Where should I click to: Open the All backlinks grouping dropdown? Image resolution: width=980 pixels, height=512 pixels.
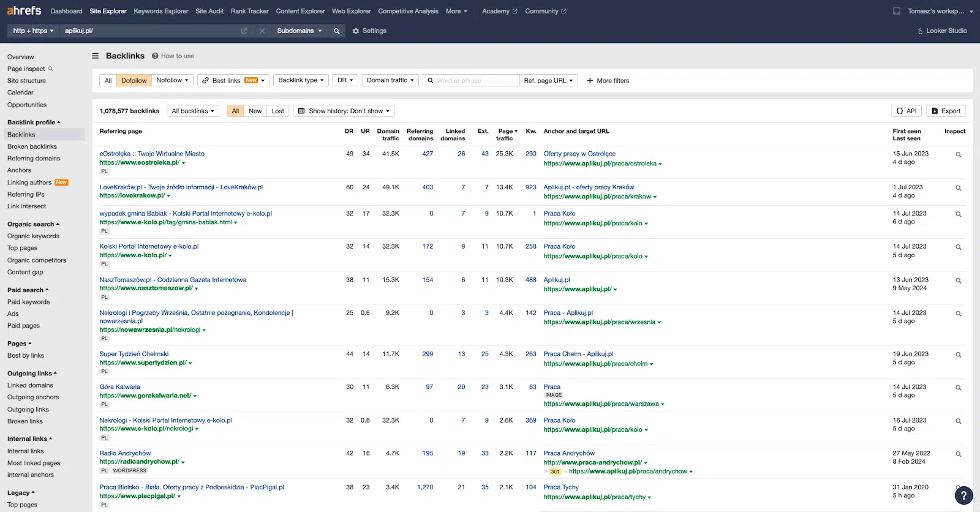coord(193,111)
